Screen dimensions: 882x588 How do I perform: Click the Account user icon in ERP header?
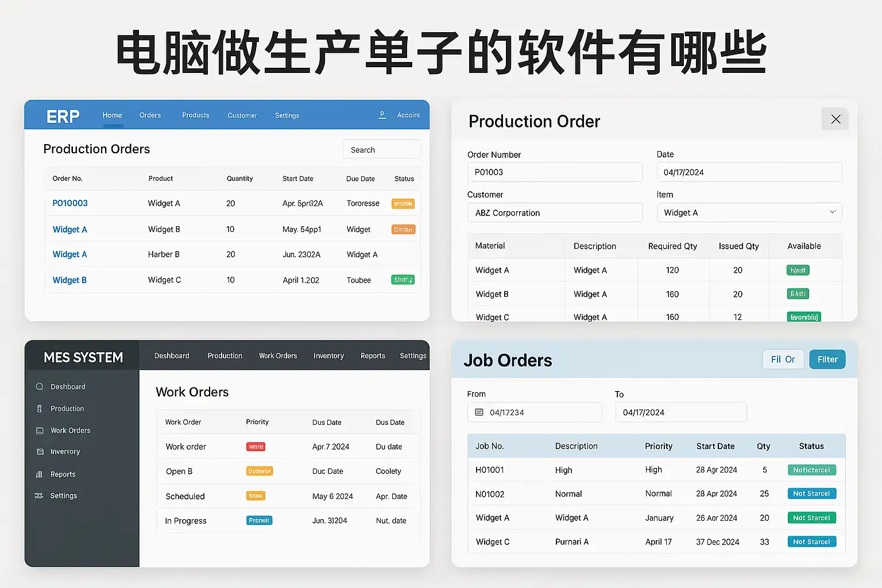click(x=382, y=115)
